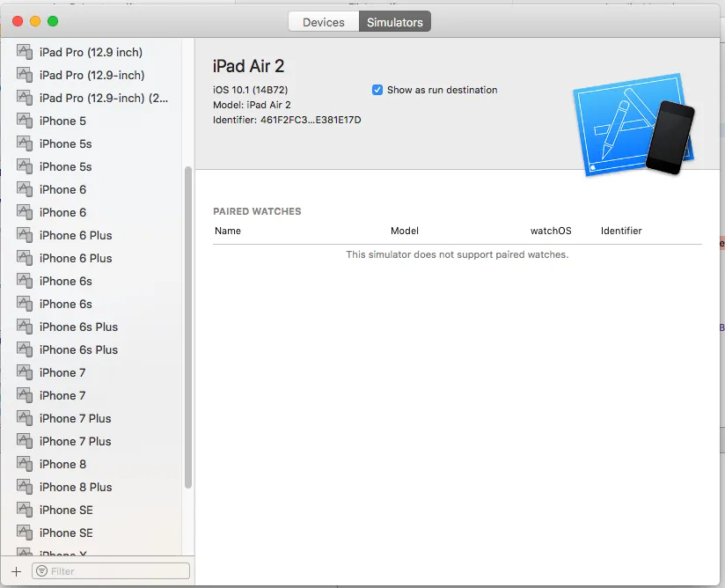Click the iOS 10.1 (14B72) version text
The width and height of the screenshot is (725, 588).
click(250, 90)
